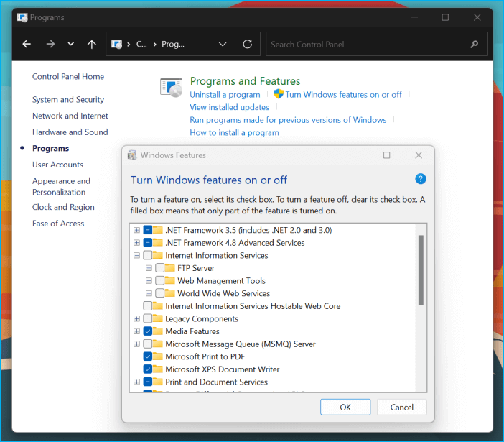Go to User Accounts section
Screen dimensions: 504x442
[x=57, y=165]
